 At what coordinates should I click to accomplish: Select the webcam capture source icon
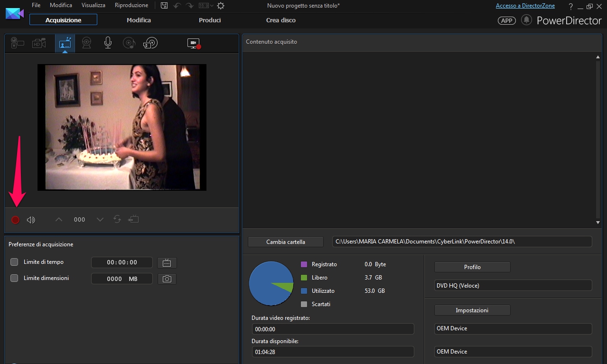86,43
